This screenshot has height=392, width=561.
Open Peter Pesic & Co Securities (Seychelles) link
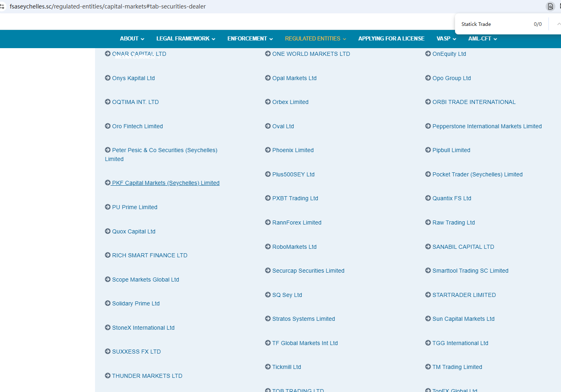click(x=161, y=155)
